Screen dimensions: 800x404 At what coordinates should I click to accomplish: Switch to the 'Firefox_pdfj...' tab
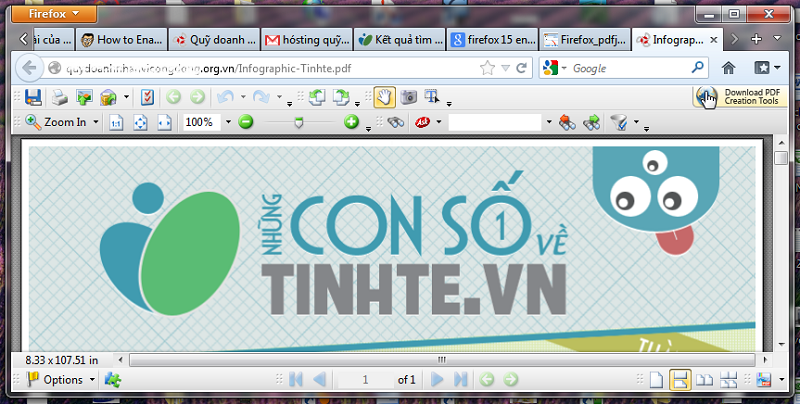click(586, 39)
